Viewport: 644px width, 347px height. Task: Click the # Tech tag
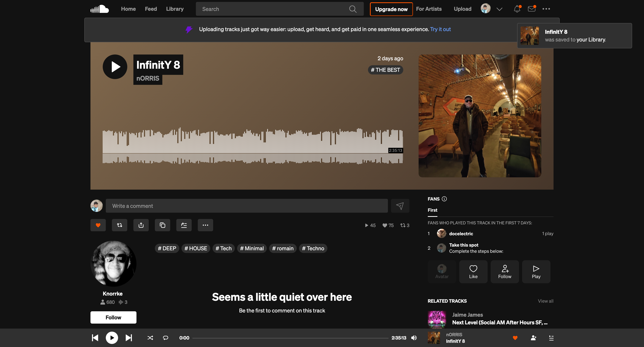pyautogui.click(x=223, y=248)
